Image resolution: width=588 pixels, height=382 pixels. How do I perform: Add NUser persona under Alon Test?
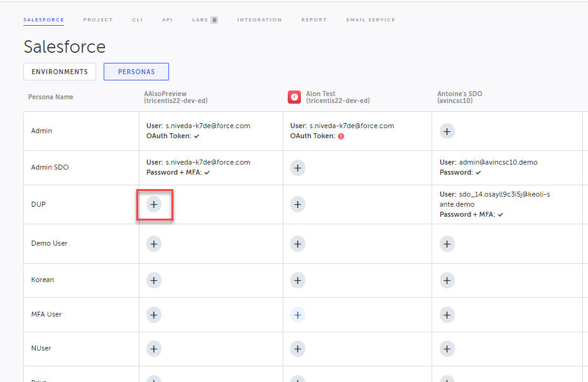point(298,349)
